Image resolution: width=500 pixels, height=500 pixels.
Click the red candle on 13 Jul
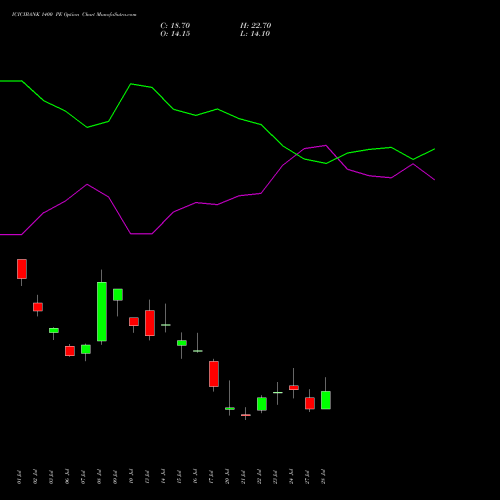click(150, 323)
